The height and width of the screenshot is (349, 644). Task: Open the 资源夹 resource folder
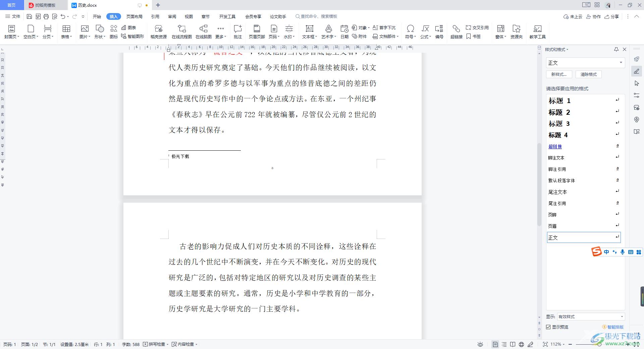click(517, 32)
